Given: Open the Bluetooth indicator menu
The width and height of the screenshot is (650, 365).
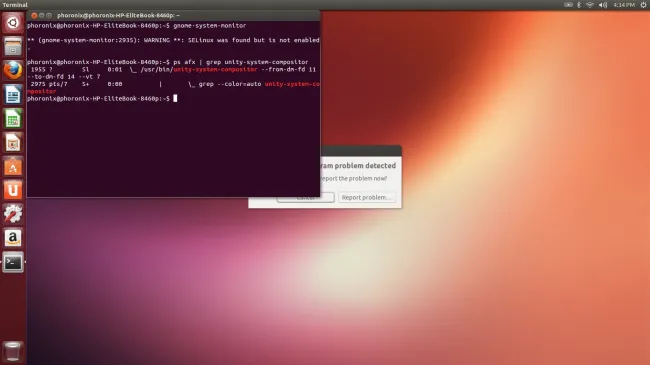Looking at the screenshot, I should pos(579,5).
